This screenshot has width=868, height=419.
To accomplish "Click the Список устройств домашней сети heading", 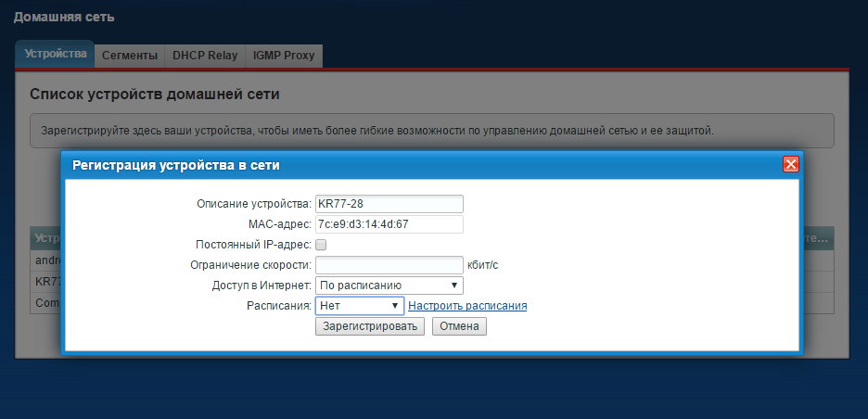I will tap(155, 95).
